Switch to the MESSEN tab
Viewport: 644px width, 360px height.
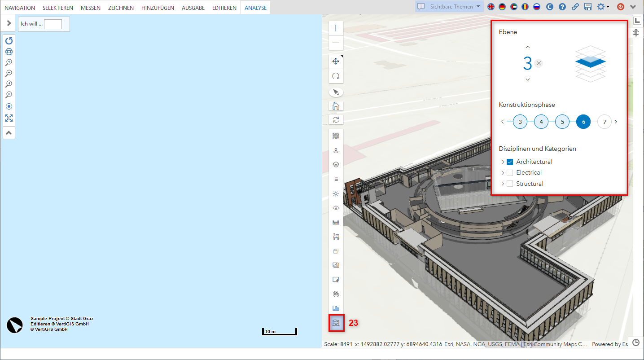pos(91,8)
